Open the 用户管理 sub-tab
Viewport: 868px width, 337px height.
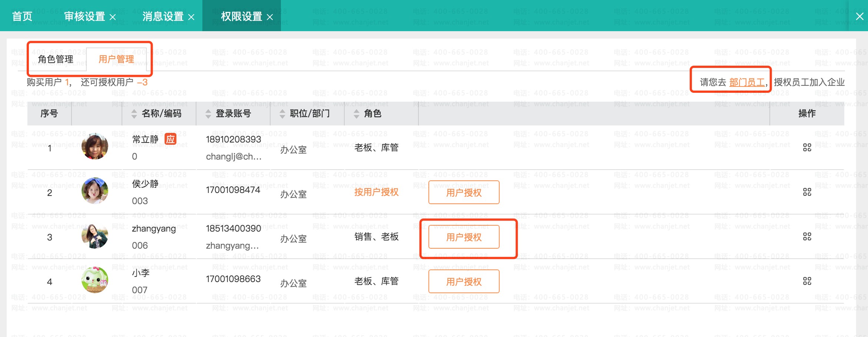tap(116, 59)
